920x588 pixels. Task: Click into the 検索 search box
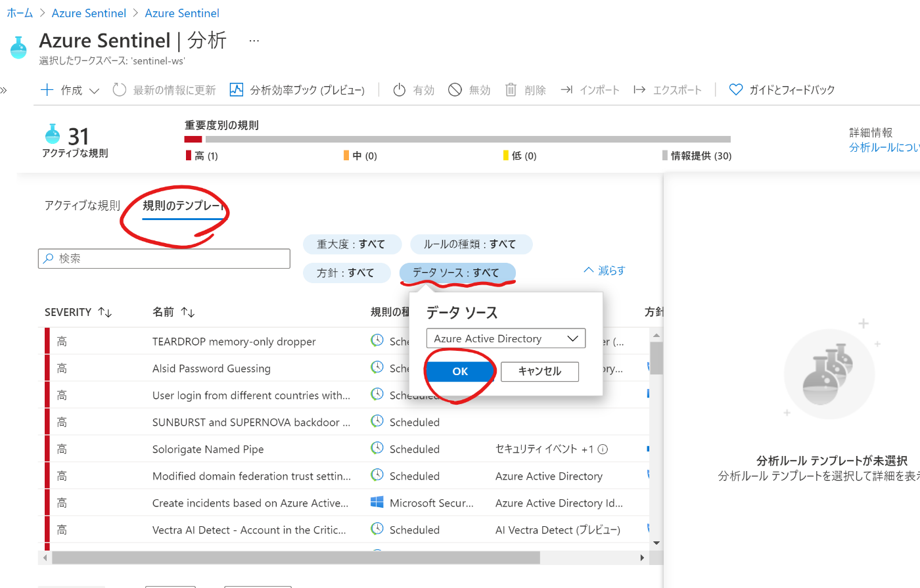point(164,259)
